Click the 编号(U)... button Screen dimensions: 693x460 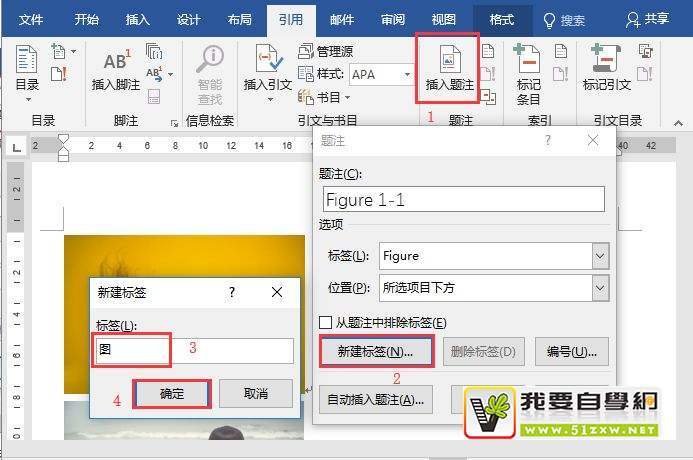point(572,352)
